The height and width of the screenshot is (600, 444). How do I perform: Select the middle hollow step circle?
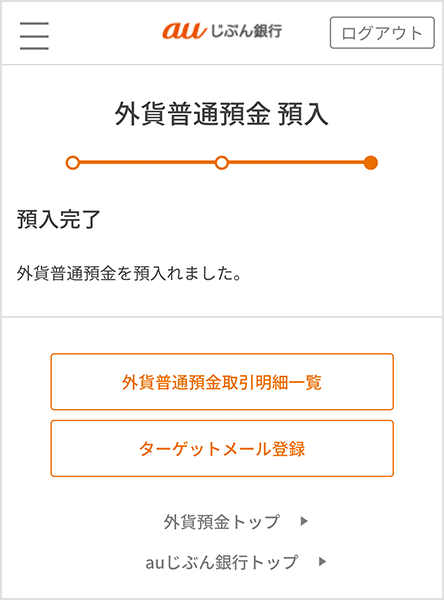[x=222, y=163]
